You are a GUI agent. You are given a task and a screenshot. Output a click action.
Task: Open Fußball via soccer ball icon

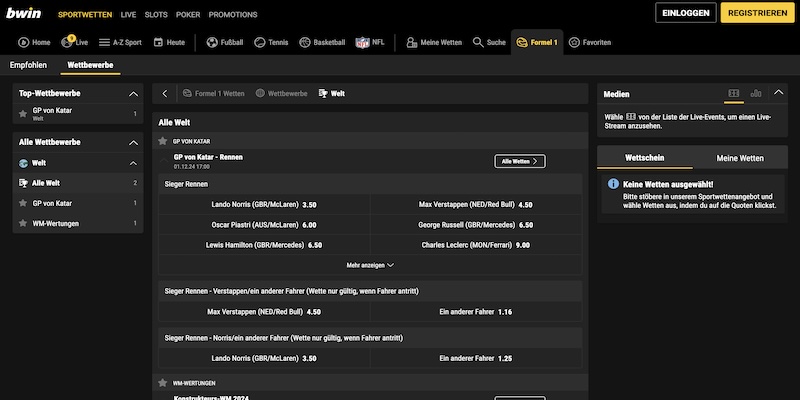pyautogui.click(x=212, y=42)
